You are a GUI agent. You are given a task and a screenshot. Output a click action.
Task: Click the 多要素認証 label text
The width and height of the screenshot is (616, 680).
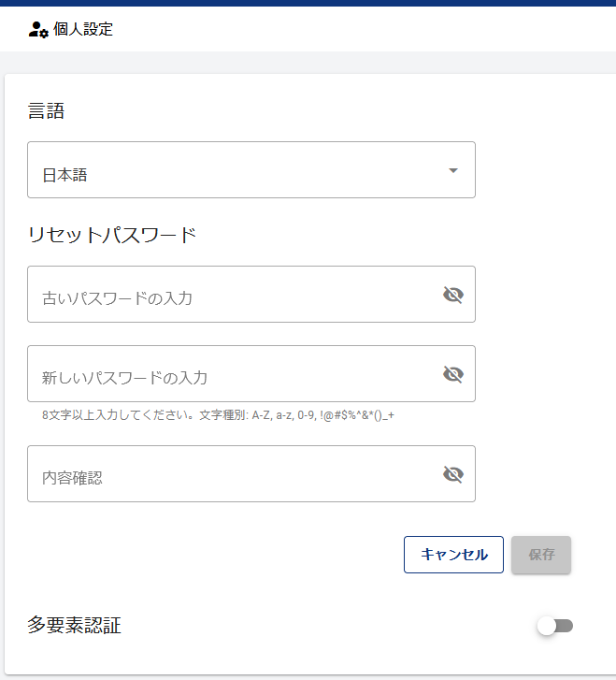pos(75,626)
